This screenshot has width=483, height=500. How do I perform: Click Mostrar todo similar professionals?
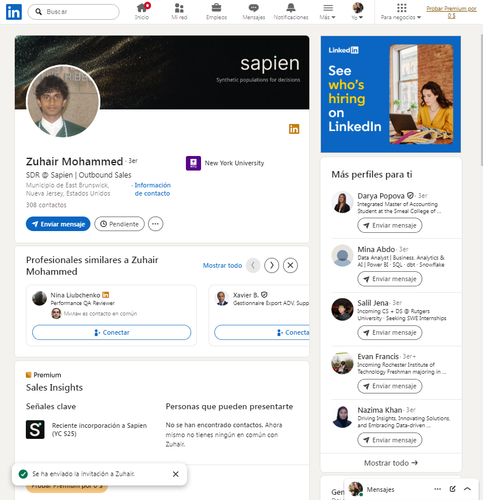click(x=222, y=265)
